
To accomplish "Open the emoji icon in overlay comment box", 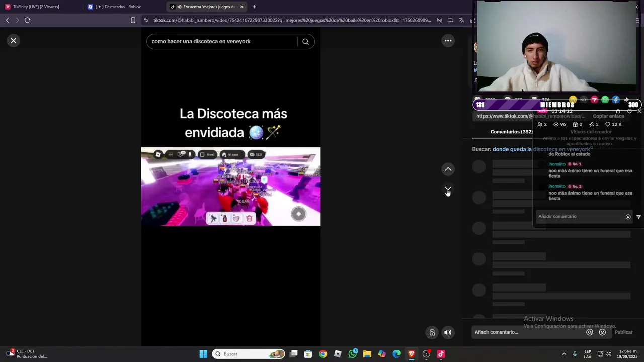I will (628, 217).
